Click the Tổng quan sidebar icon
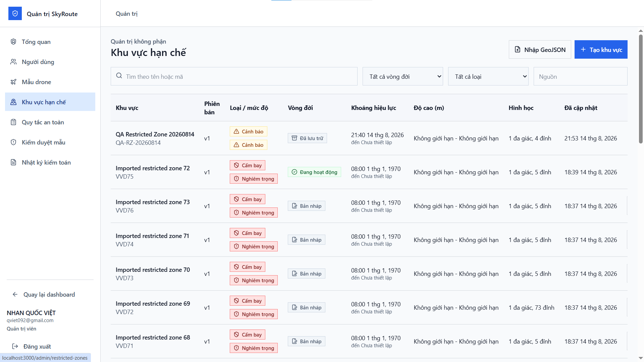Viewport: 644px width, 362px height. (x=13, y=42)
